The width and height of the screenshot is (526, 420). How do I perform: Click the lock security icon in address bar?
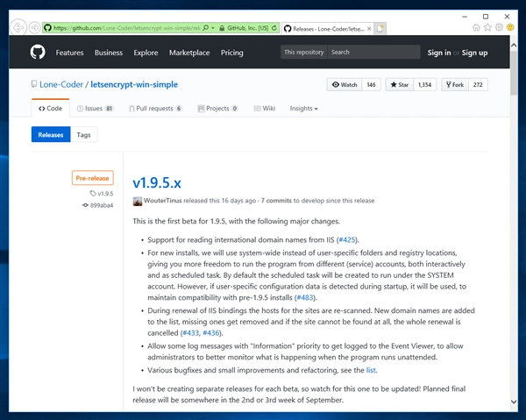(222, 28)
